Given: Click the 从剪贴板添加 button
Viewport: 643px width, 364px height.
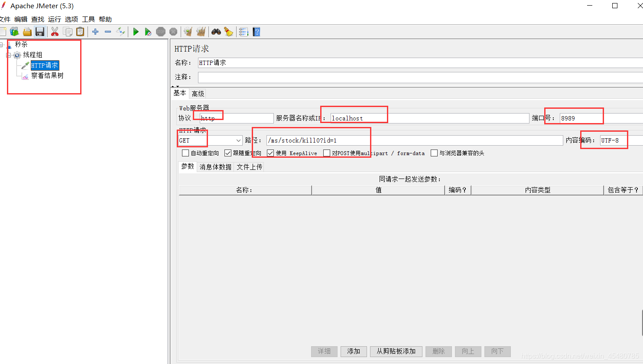Looking at the screenshot, I should (x=396, y=351).
